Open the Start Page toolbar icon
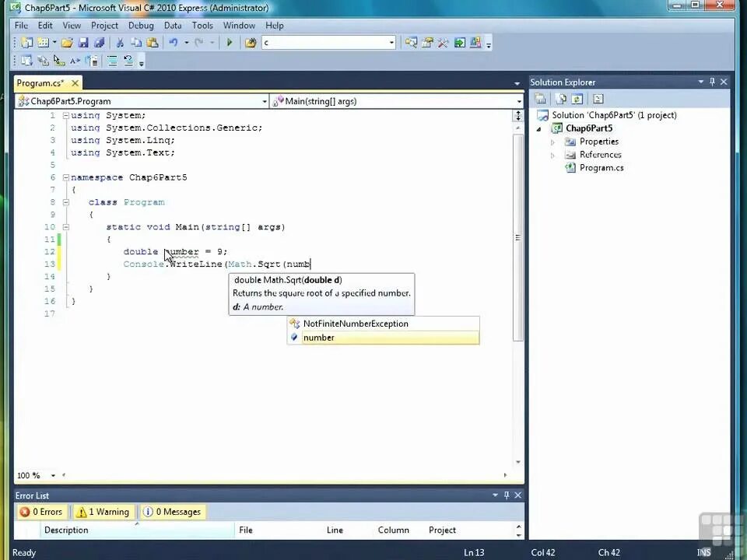 pos(459,43)
